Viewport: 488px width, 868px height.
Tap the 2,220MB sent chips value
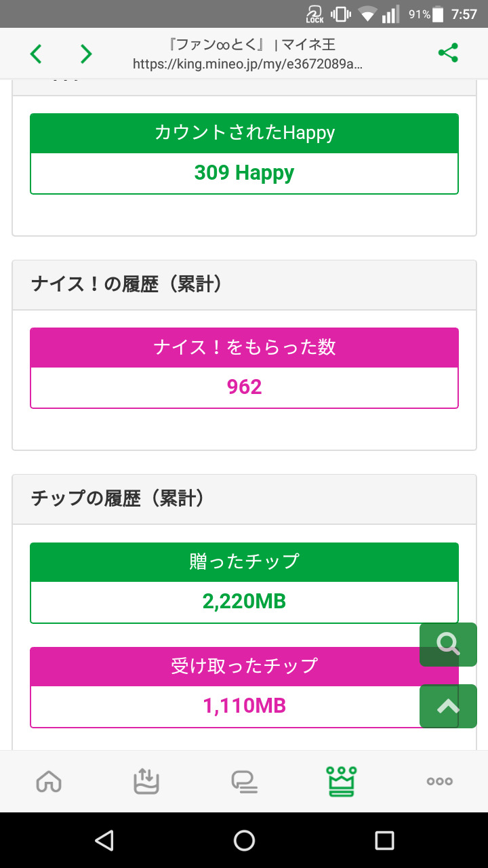pos(244,601)
